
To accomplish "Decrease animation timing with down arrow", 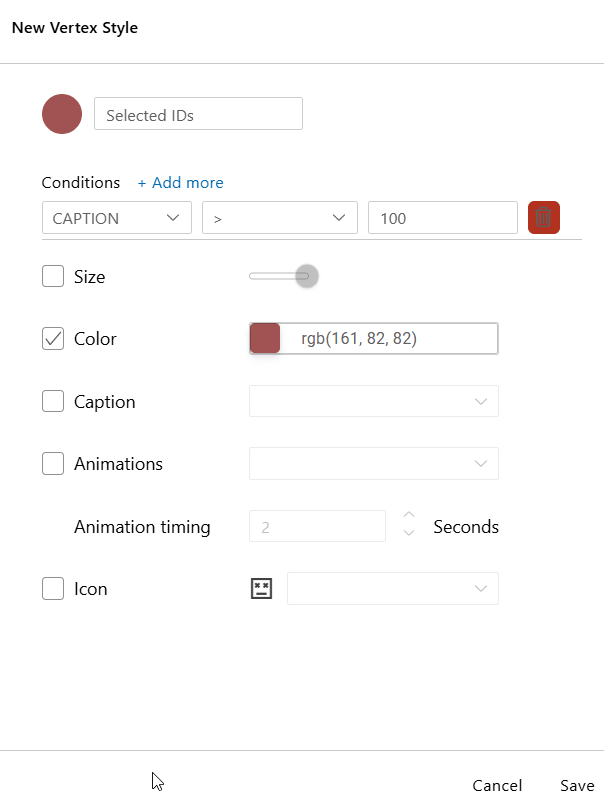I will 409,533.
